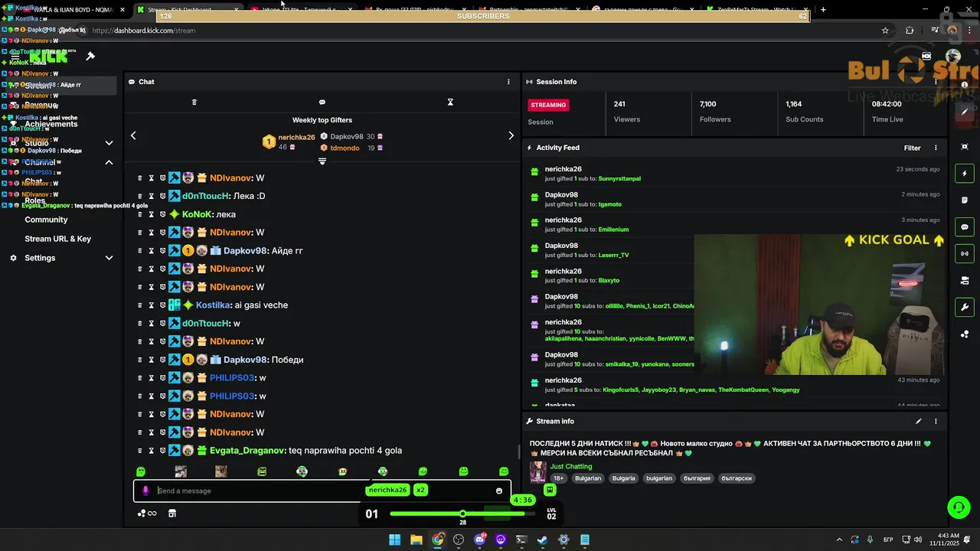
Task: Open a new browser tab
Action: (x=823, y=9)
